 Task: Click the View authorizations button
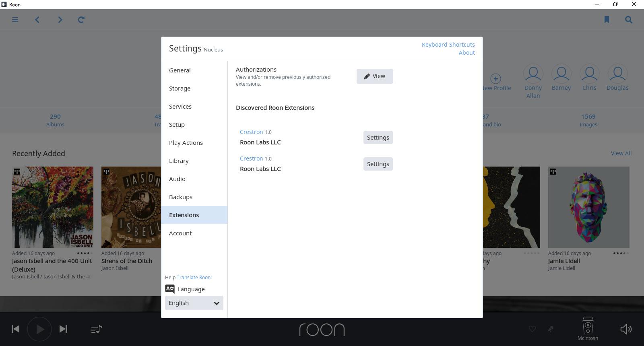pyautogui.click(x=375, y=76)
